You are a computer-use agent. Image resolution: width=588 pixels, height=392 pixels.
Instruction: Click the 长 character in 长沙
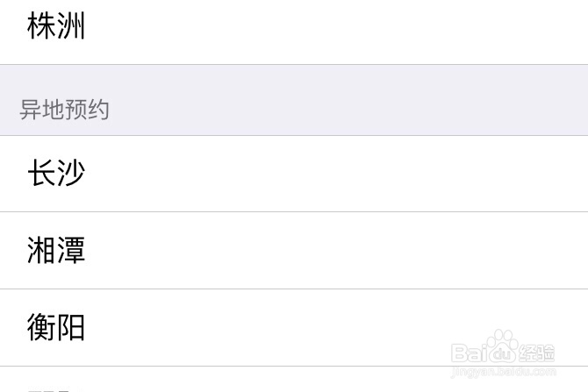click(x=41, y=173)
